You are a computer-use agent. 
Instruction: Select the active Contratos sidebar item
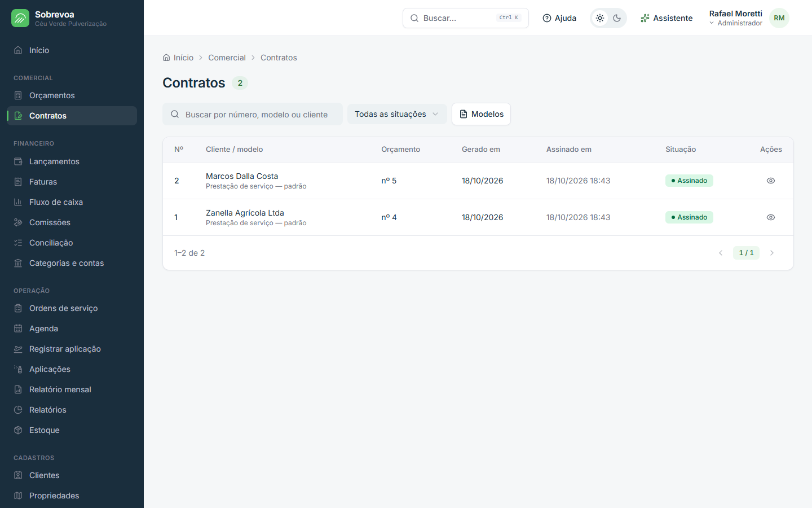pos(72,116)
